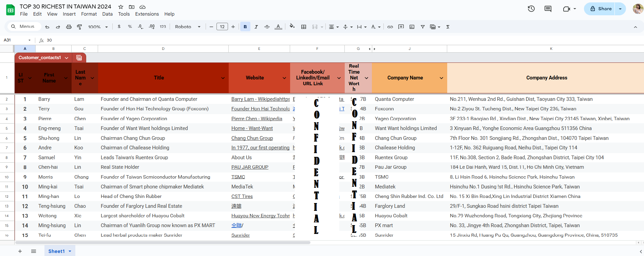Open the functions (sigma) menu
The height and width of the screenshot is (256, 644).
coord(448,27)
